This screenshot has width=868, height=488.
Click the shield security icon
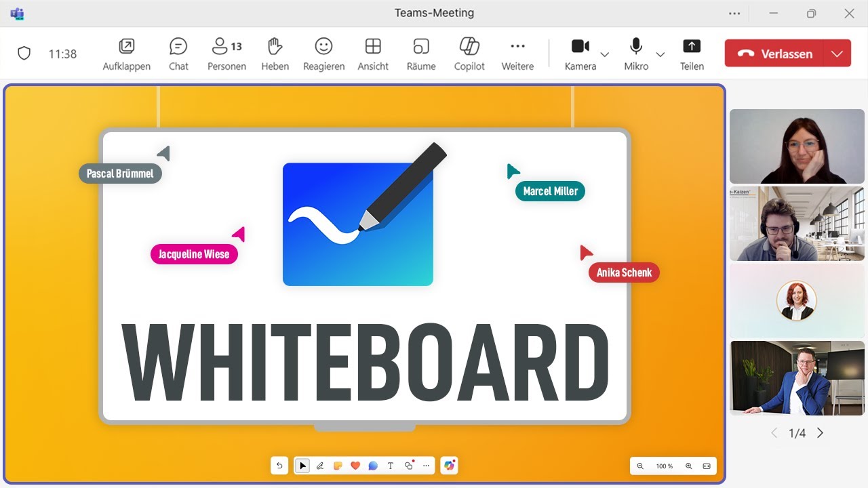[24, 54]
